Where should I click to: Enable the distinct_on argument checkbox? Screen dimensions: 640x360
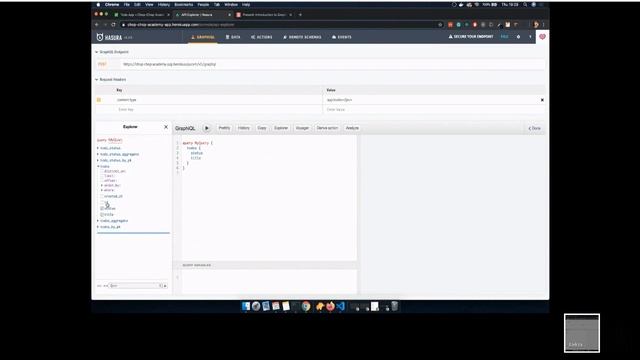(102, 171)
